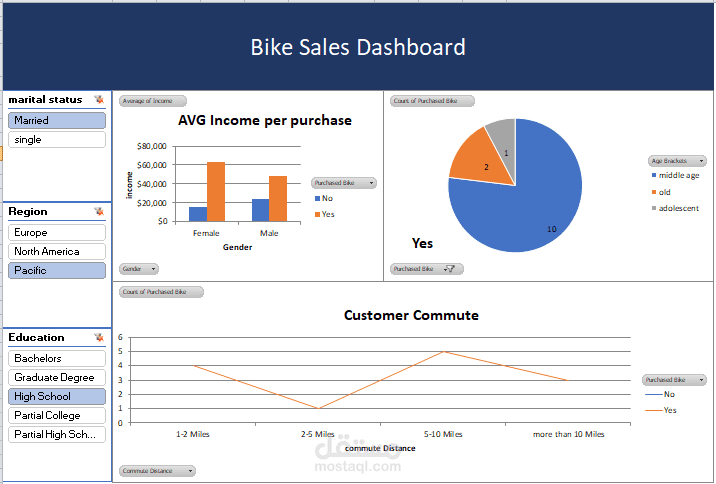This screenshot has width=716, height=484.
Task: Click the blue middle age legend marker
Action: point(654,176)
